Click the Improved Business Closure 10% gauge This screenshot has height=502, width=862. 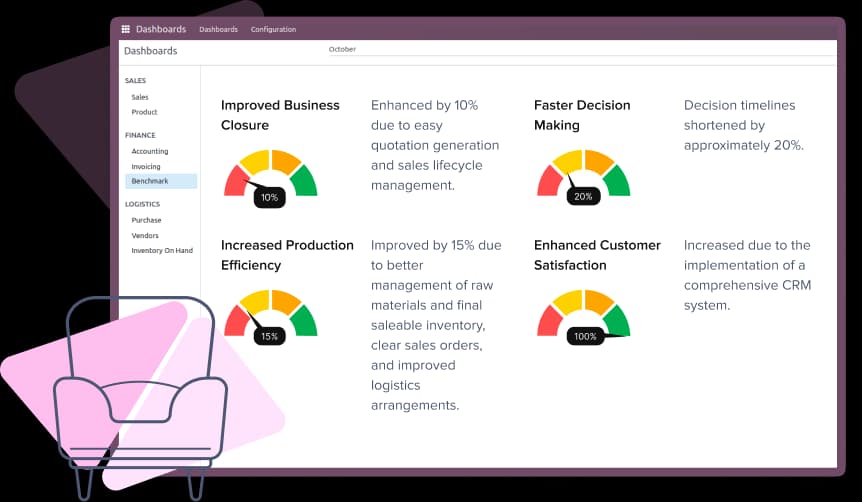pyautogui.click(x=270, y=178)
